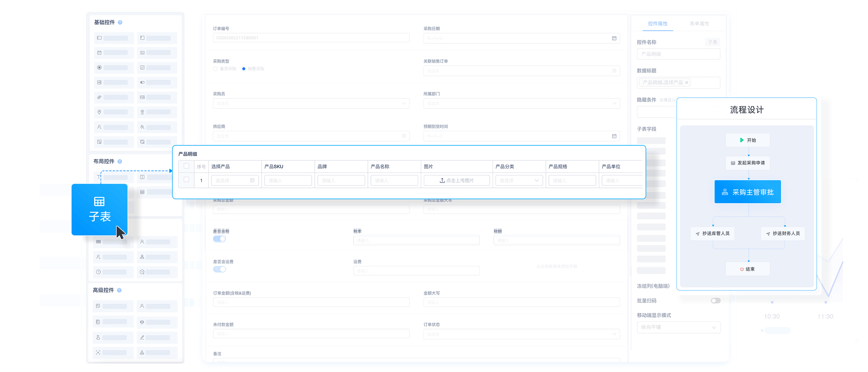Image resolution: width=868 pixels, height=372 pixels.
Task: Toggle the 是否含税 switch
Action: [219, 239]
